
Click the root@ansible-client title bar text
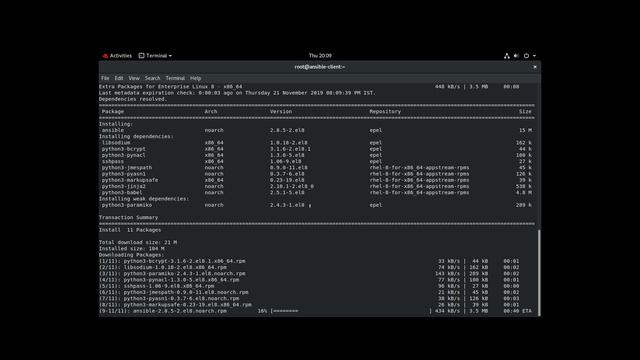[x=320, y=67]
